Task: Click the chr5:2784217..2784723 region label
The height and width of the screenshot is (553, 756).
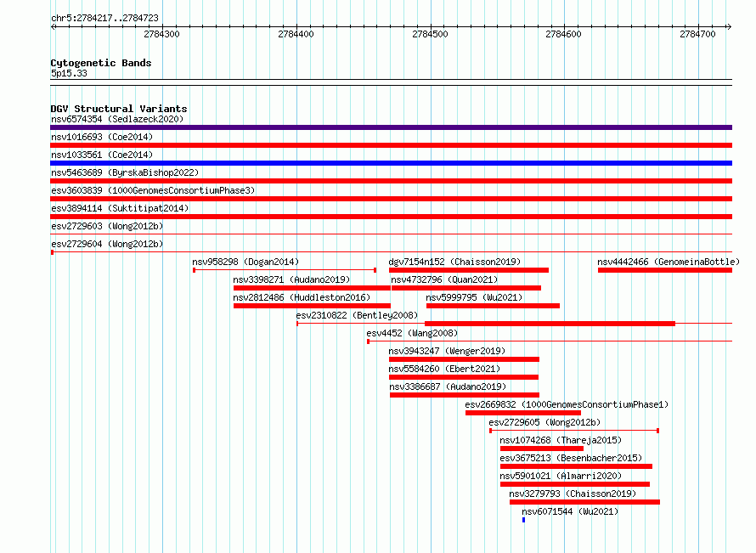Action: [x=104, y=18]
